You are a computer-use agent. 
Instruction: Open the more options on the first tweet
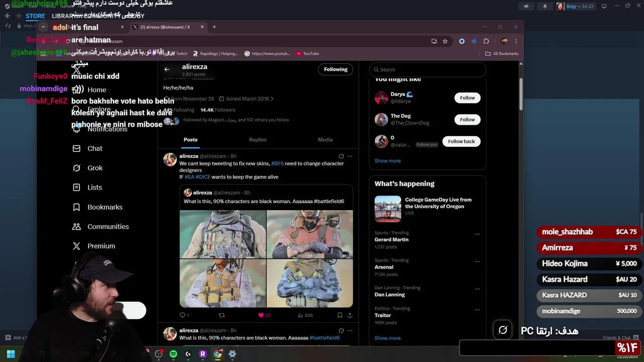[x=350, y=156]
